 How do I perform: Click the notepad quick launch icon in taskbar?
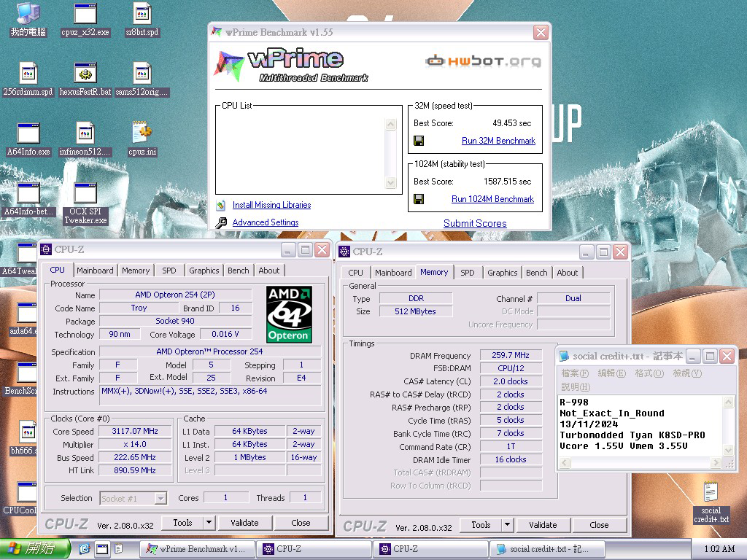(x=119, y=549)
